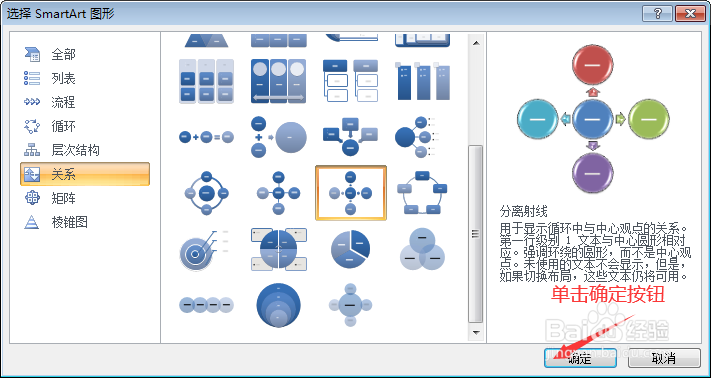Select the 棱锥图 (Pyramid) category
The height and width of the screenshot is (378, 711).
coord(85,223)
